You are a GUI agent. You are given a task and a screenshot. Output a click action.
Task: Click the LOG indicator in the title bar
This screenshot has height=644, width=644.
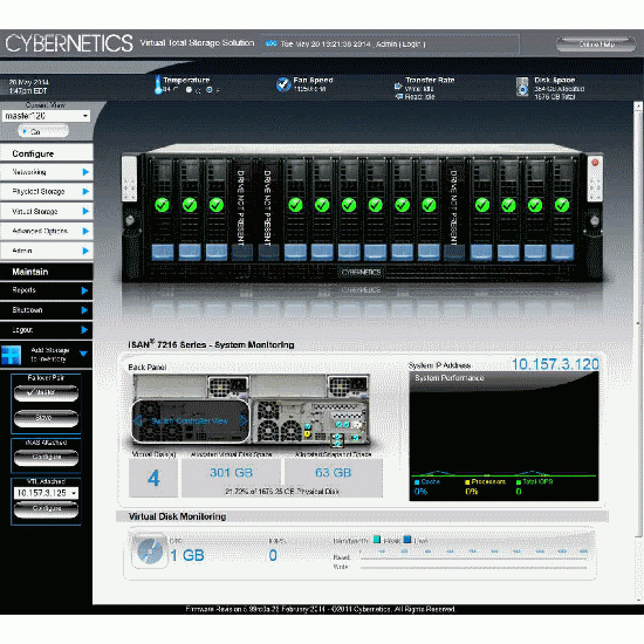click(271, 43)
